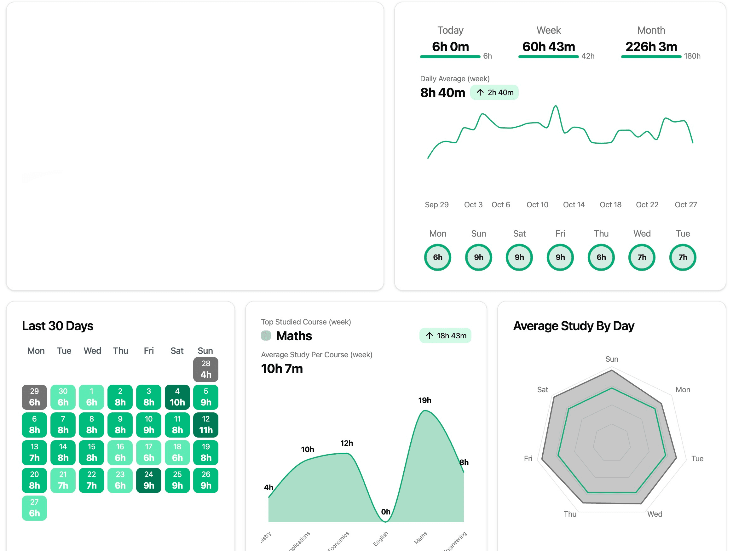Toggle the October 12 11h calendar cell

(205, 425)
